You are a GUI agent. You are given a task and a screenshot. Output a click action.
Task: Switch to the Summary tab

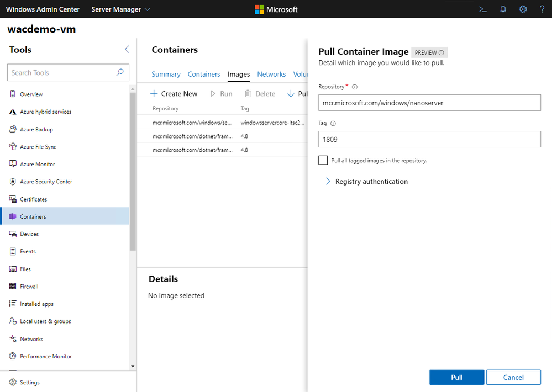click(x=166, y=74)
